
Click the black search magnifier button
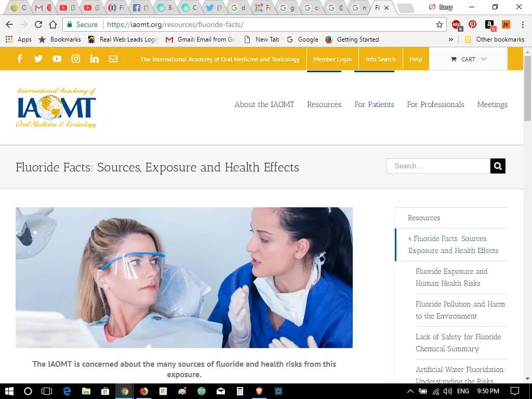(498, 166)
